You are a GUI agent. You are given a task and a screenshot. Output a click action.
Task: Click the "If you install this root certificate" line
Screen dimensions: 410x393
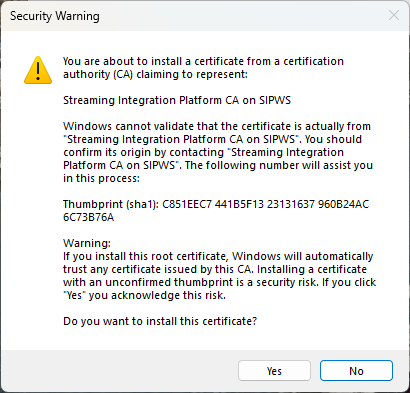[x=218, y=256]
